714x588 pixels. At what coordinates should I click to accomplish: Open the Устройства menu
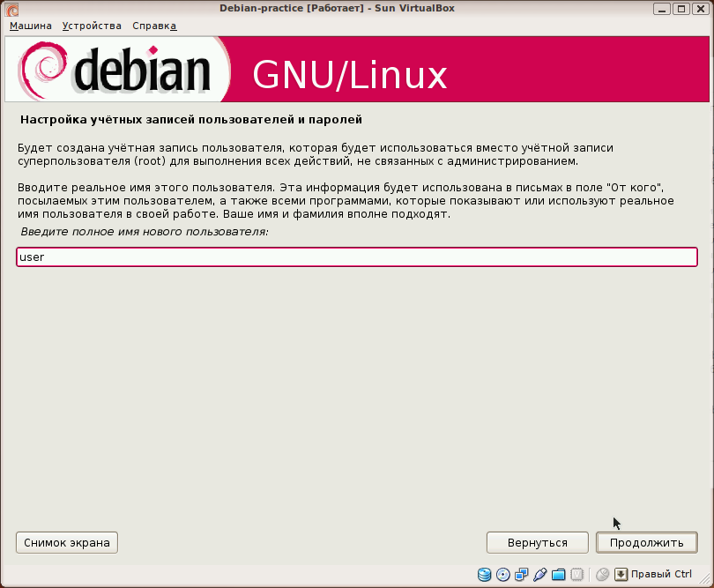point(92,26)
